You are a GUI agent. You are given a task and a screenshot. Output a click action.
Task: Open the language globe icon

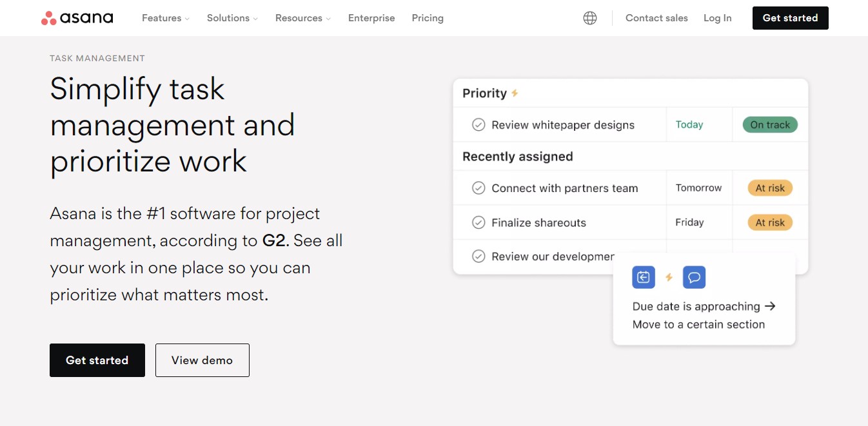point(590,18)
